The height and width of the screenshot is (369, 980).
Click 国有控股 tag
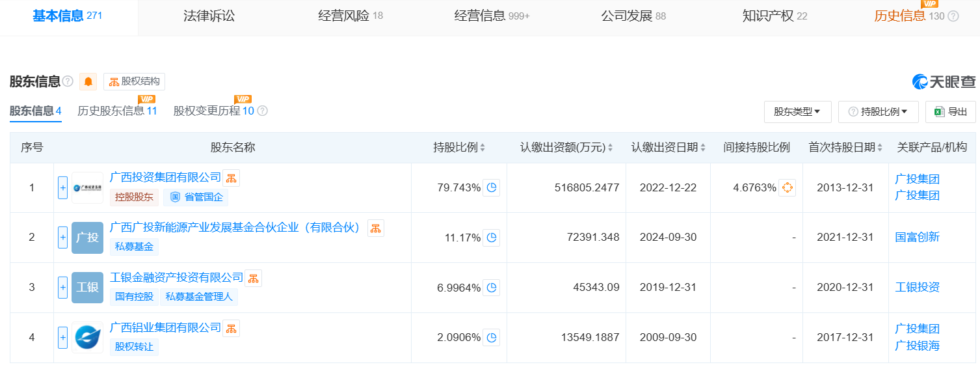click(x=134, y=297)
